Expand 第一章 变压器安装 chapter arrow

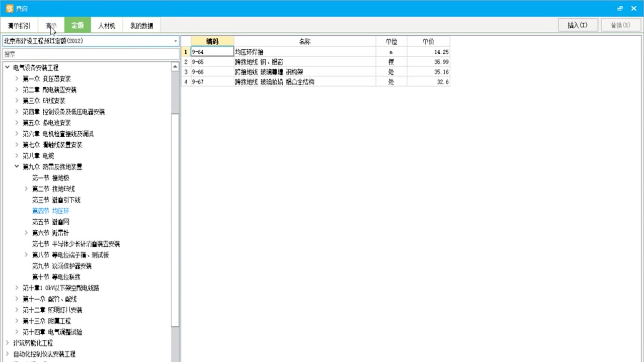point(17,78)
